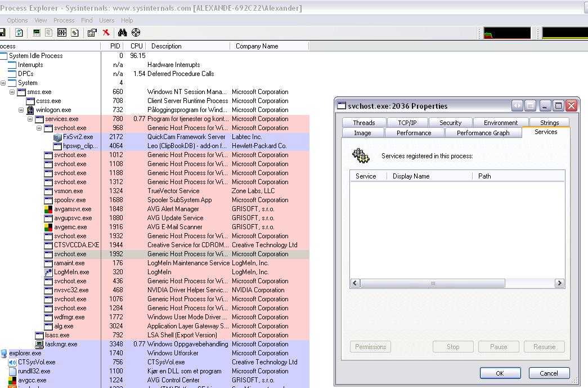Click Cancel in Properties dialog
Viewport: 588px width, 388px height.
pos(549,373)
